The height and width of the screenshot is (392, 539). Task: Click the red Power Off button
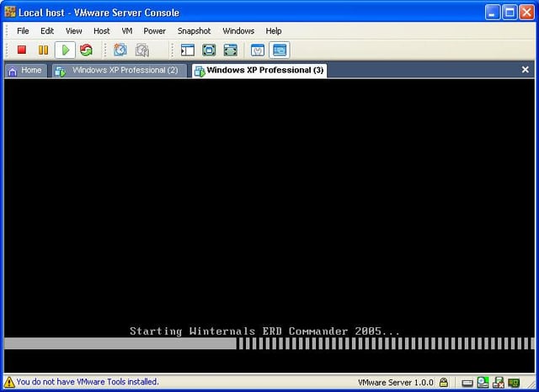click(x=22, y=50)
